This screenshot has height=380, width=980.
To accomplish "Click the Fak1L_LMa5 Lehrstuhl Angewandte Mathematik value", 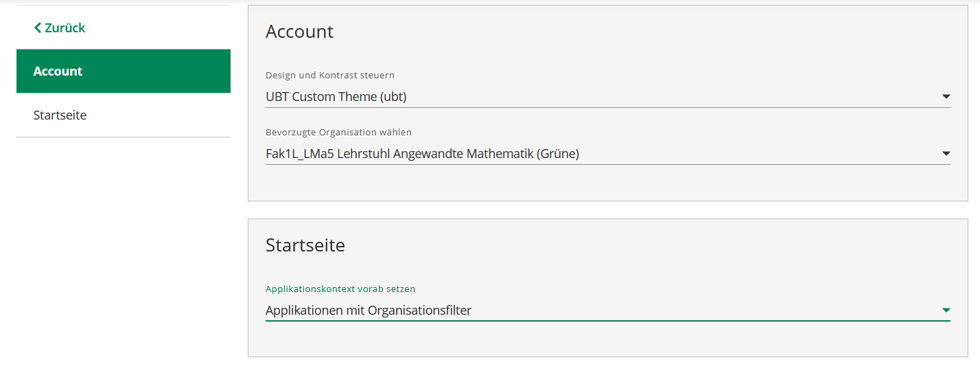I will pyautogui.click(x=422, y=154).
